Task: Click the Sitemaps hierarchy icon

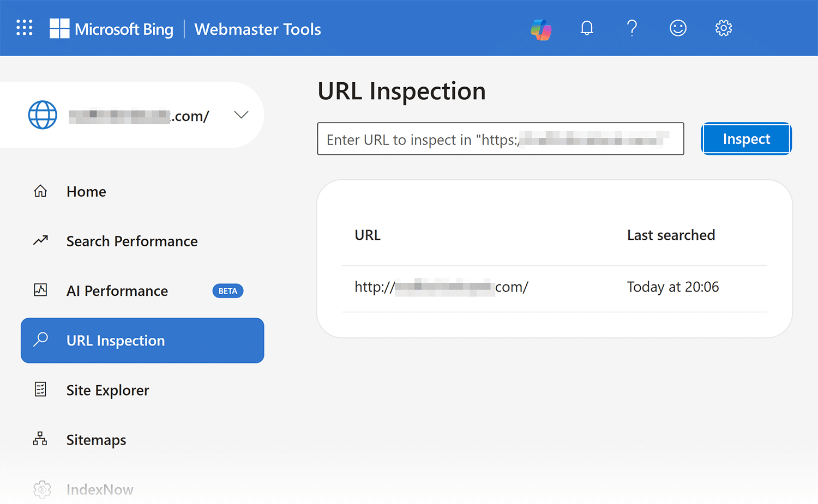Action: point(40,439)
